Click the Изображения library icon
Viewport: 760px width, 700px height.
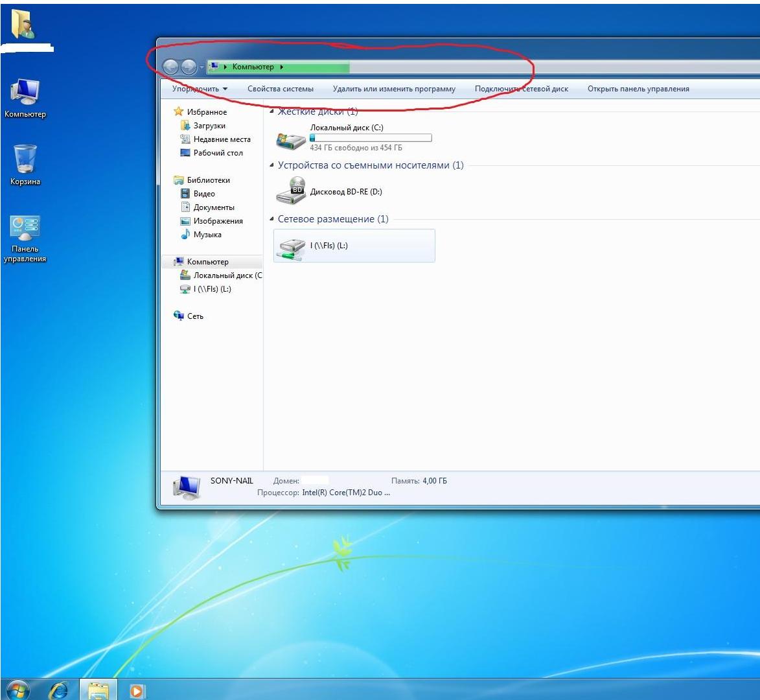(185, 220)
